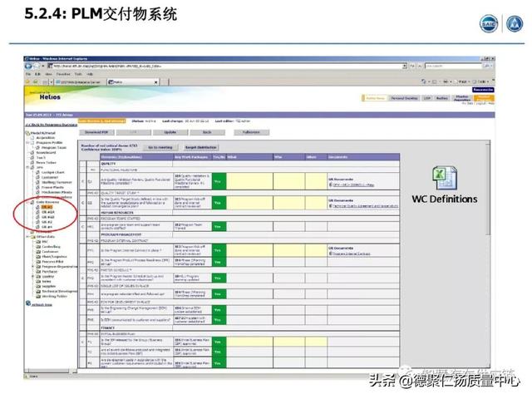Collapse the Other data folder node
Screen dimensions: 532x399
point(28,237)
